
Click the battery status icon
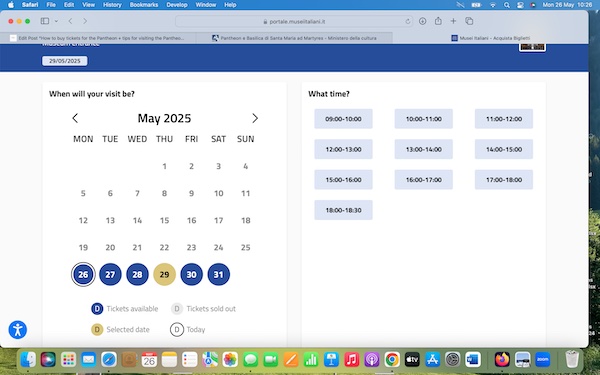point(476,5)
